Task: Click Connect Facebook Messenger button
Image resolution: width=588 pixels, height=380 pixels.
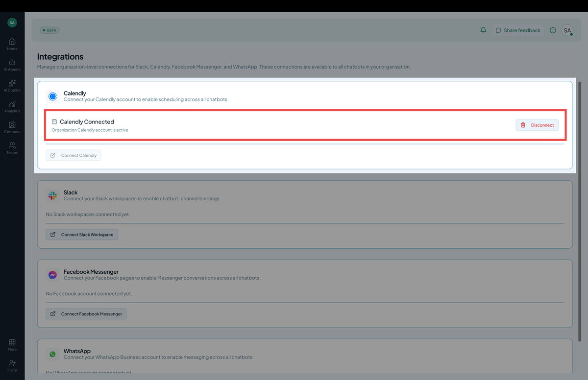Action: tap(86, 314)
